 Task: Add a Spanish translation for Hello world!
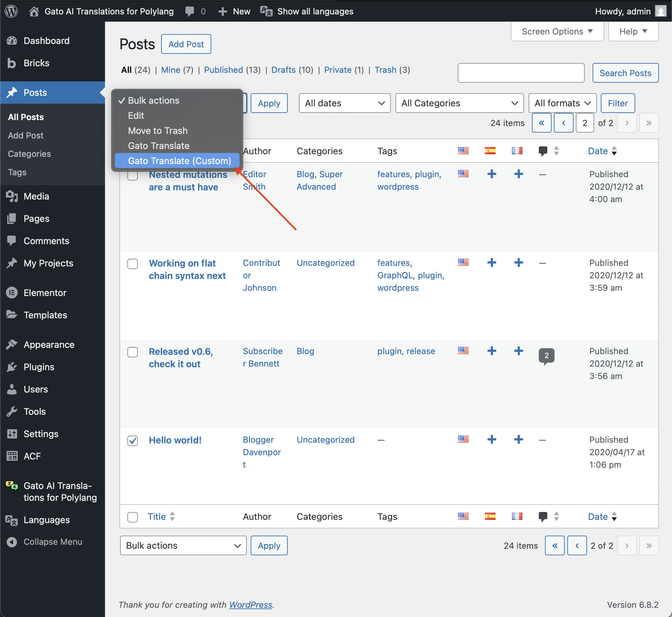coord(492,440)
